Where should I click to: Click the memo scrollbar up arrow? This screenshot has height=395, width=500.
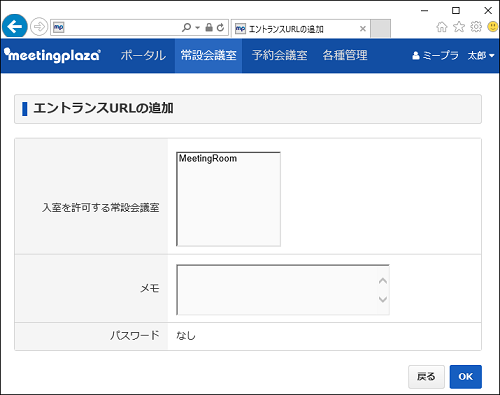coord(383,281)
